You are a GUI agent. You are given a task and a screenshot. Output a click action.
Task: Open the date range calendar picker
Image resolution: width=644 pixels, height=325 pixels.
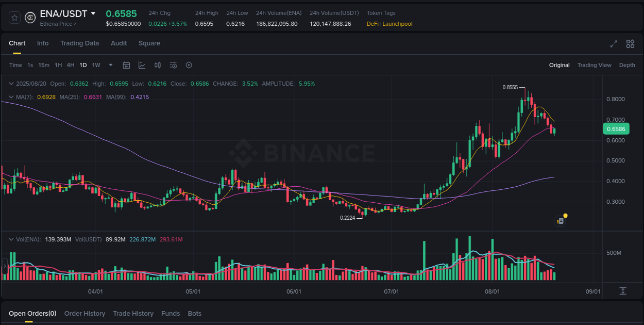pyautogui.click(x=126, y=65)
